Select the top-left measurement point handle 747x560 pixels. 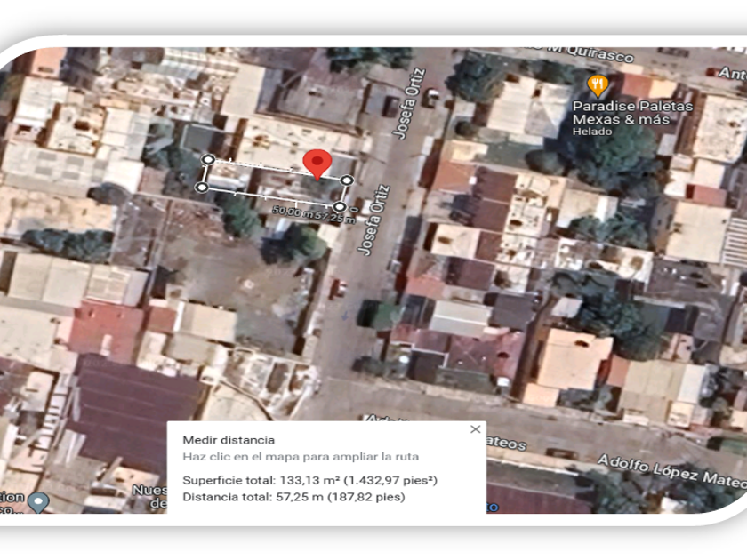click(208, 160)
